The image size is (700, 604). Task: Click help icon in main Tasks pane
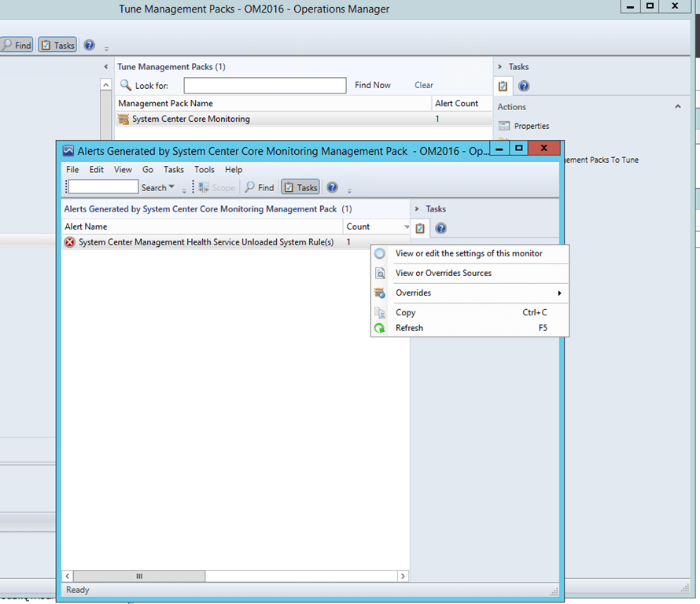[x=524, y=86]
